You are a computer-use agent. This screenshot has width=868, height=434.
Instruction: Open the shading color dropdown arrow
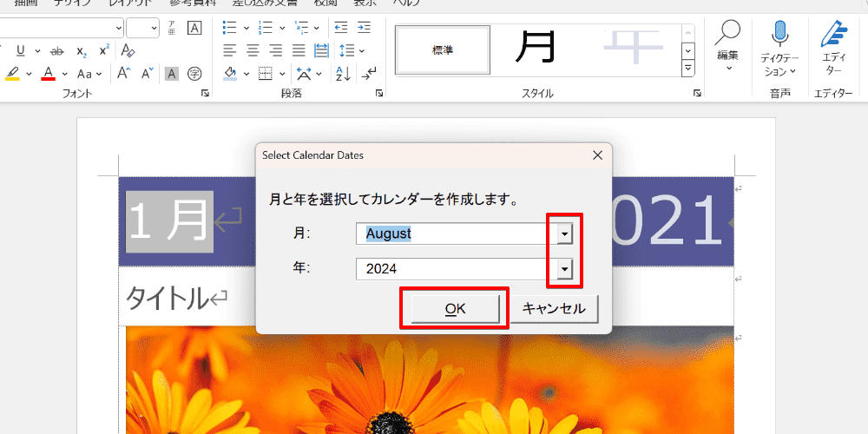(x=246, y=74)
